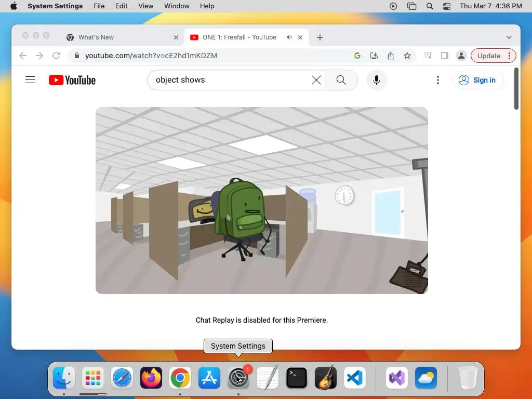
Task: Click the date and time
Action: pos(490,6)
